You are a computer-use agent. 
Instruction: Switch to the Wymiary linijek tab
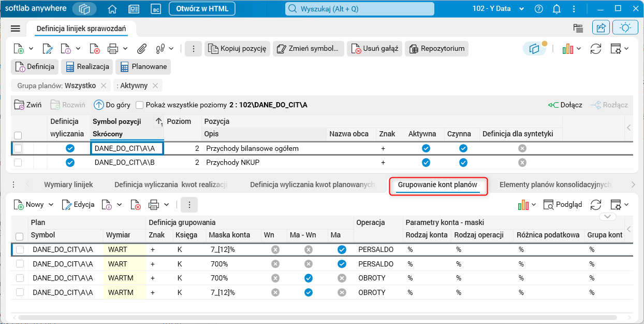tap(68, 185)
